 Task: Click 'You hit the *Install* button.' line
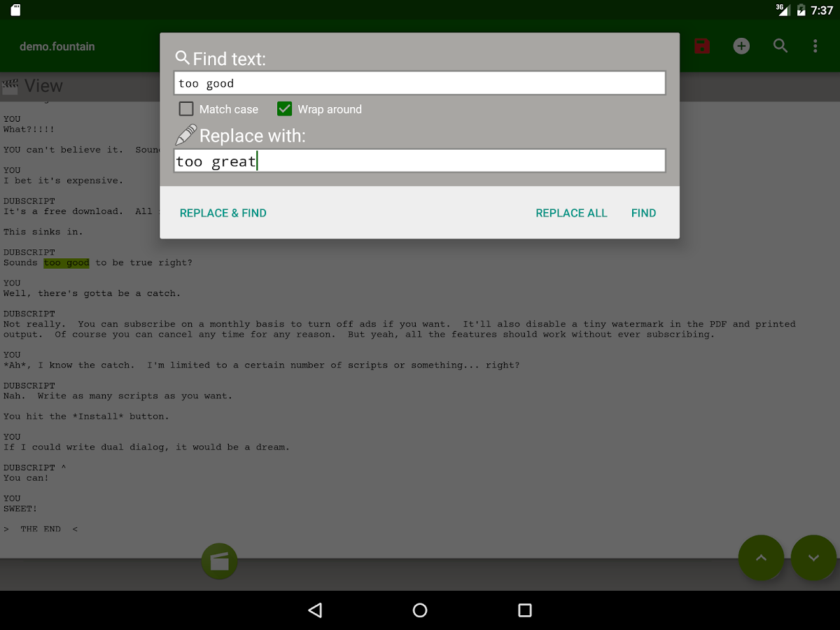click(x=86, y=416)
